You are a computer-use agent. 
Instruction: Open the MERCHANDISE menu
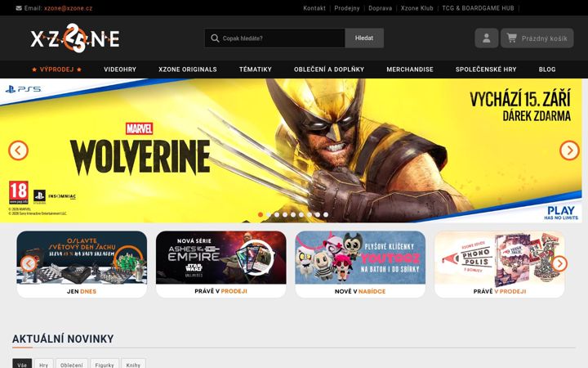pyautogui.click(x=410, y=70)
